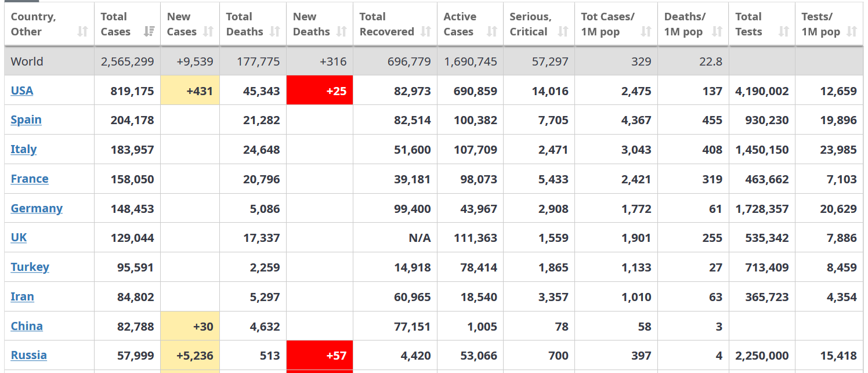Select Spain deaths per million 455
The image size is (868, 373).
(713, 120)
